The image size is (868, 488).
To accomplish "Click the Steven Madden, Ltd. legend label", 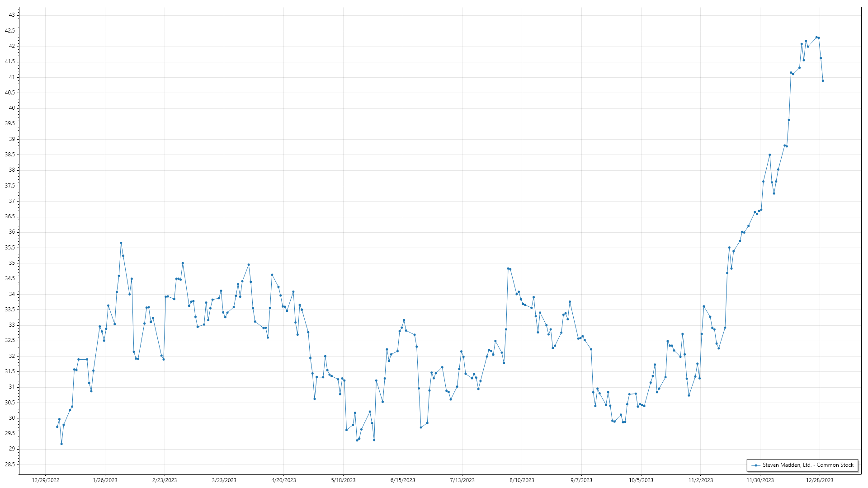I will (808, 465).
